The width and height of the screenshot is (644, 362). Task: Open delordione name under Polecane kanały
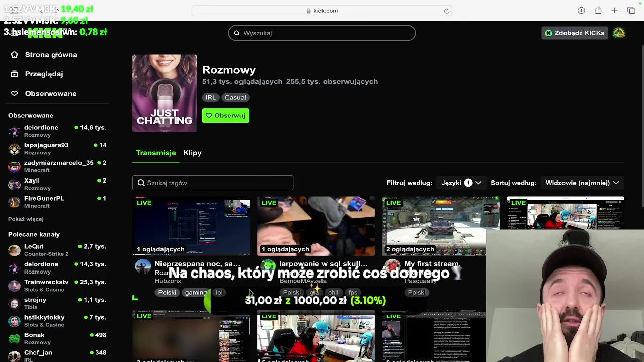pos(41,264)
